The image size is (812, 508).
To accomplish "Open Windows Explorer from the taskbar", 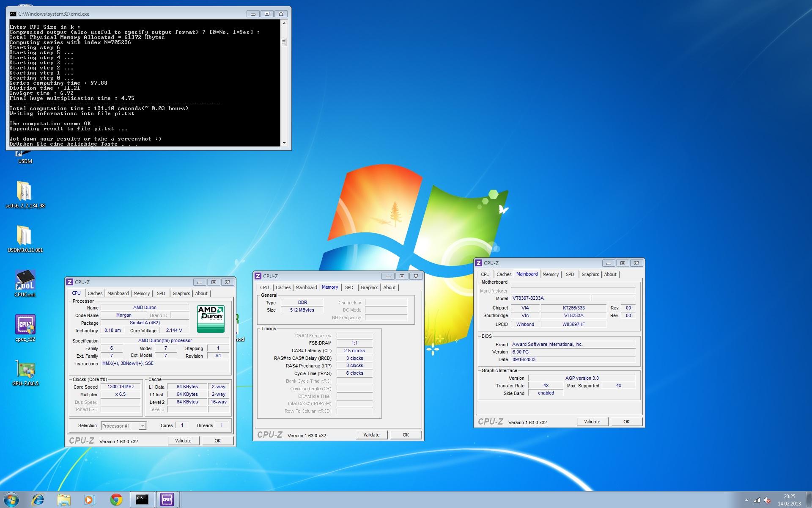I will (64, 500).
